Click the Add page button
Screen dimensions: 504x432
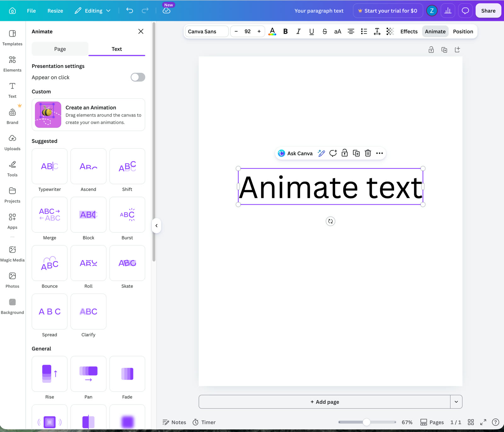pos(324,402)
